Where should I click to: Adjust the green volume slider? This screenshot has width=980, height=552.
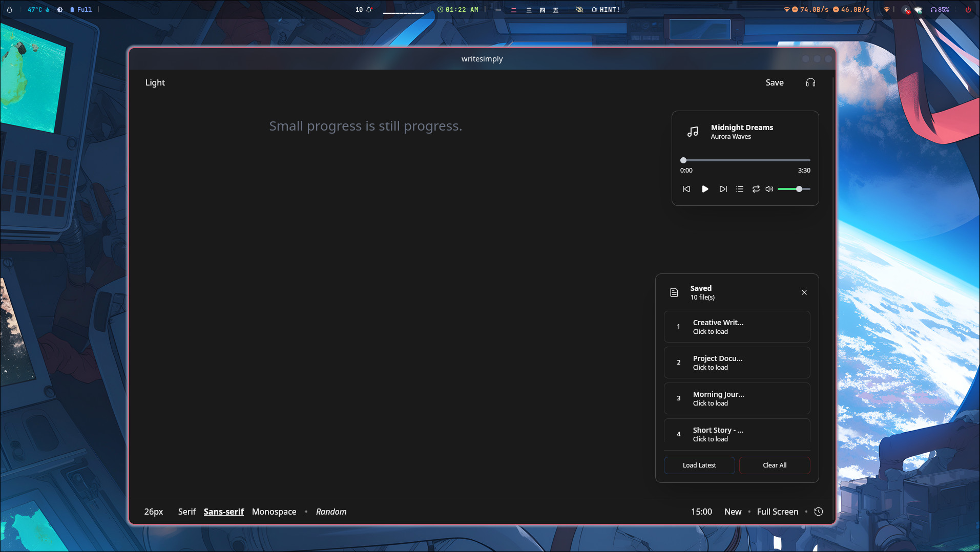794,189
